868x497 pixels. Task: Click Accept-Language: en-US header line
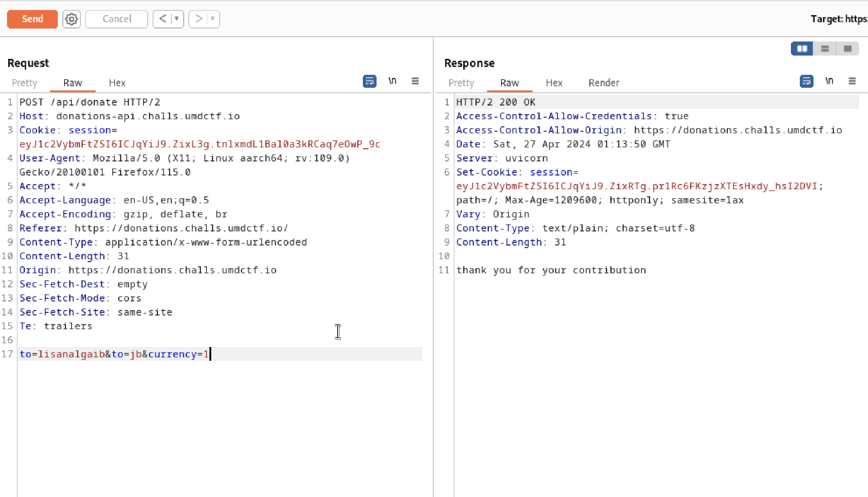114,200
